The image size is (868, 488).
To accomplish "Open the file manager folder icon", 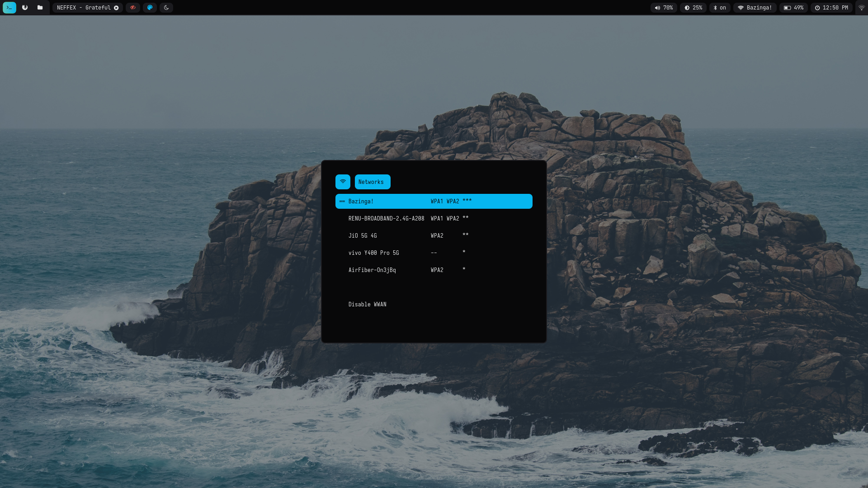I will coord(40,8).
